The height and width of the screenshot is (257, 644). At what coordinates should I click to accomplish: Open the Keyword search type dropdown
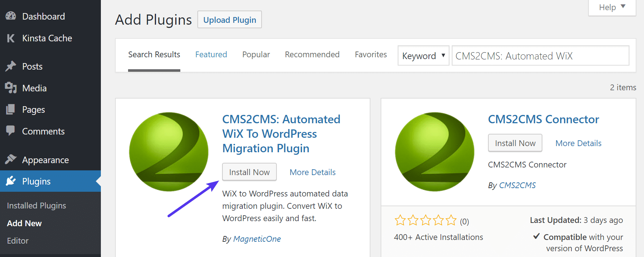pos(423,55)
